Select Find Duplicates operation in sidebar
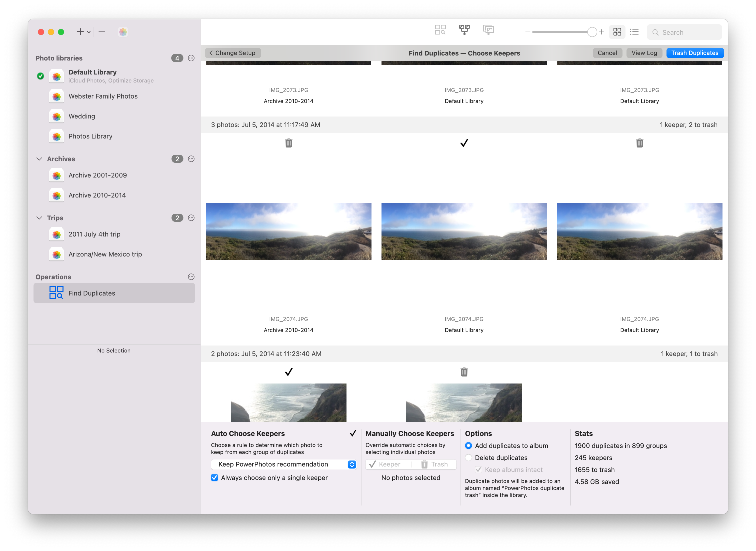The width and height of the screenshot is (756, 551). [x=92, y=293]
